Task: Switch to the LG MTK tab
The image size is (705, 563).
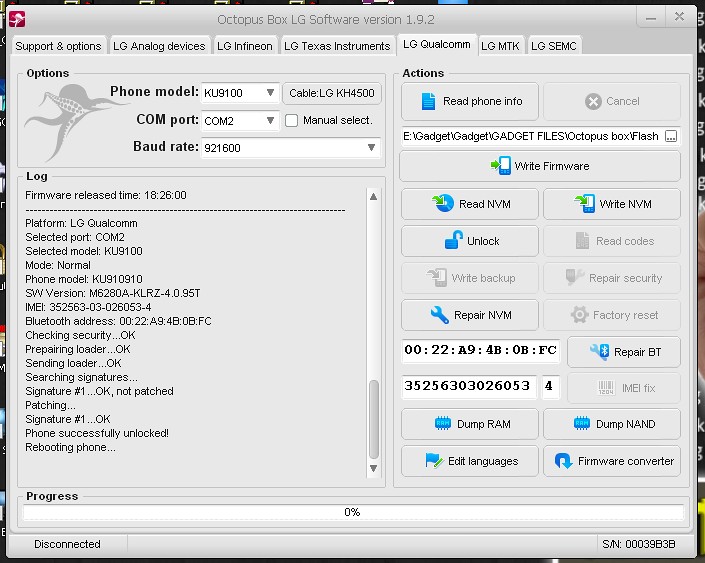Action: point(500,46)
